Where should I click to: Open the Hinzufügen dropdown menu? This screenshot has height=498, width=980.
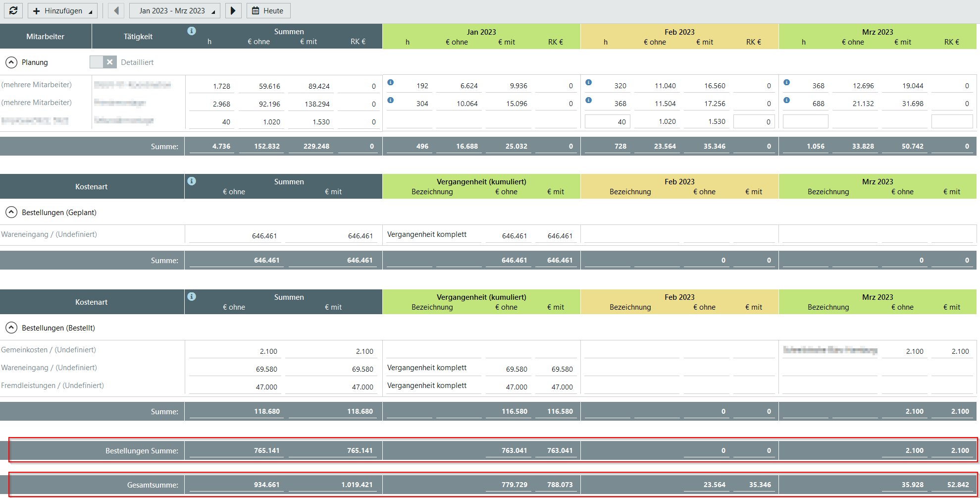(x=62, y=10)
